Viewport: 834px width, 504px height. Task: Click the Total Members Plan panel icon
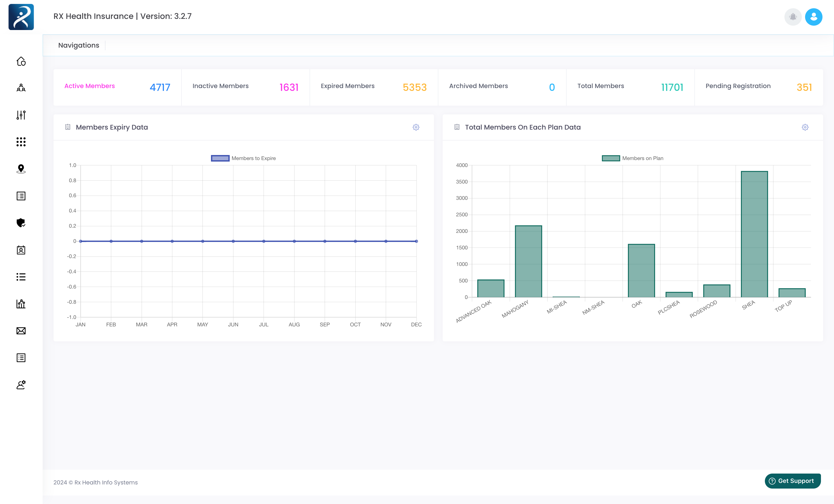pos(457,127)
